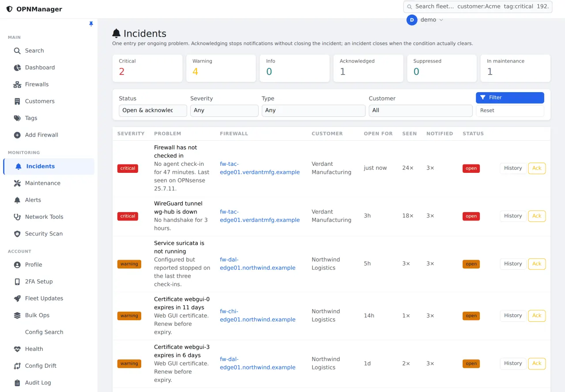Screen dimensions: 565x392
Task: Open the Type filter dropdown
Action: click(x=313, y=111)
